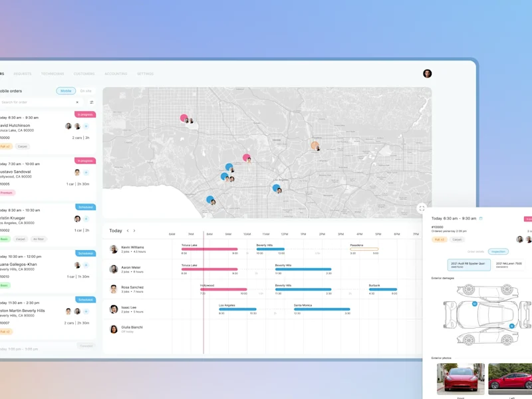
Task: Open the Technicians tab
Action: pos(53,74)
